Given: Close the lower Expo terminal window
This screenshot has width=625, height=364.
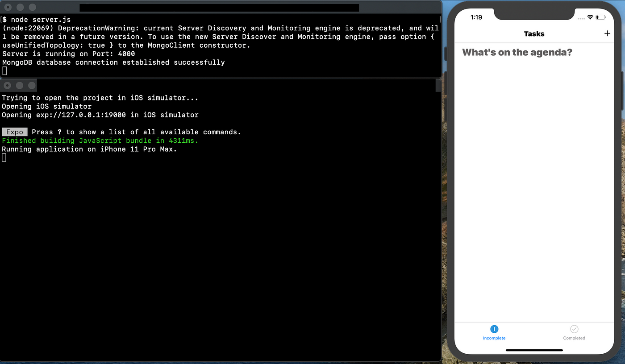Looking at the screenshot, I should (8, 85).
